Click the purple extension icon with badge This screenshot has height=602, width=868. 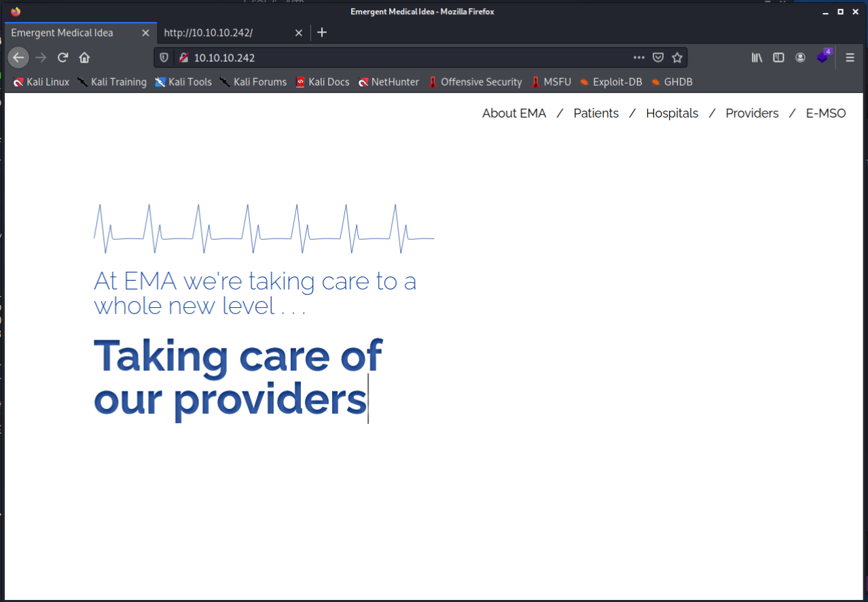tap(823, 57)
